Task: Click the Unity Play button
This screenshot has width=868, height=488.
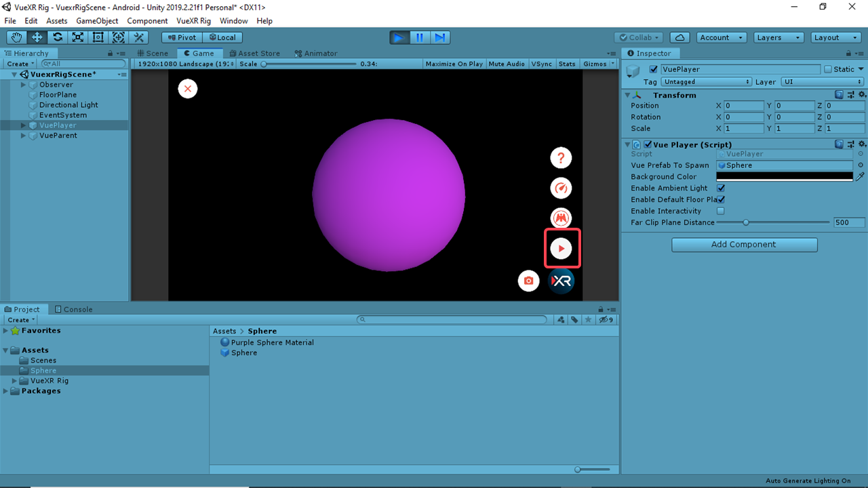Action: coord(399,38)
